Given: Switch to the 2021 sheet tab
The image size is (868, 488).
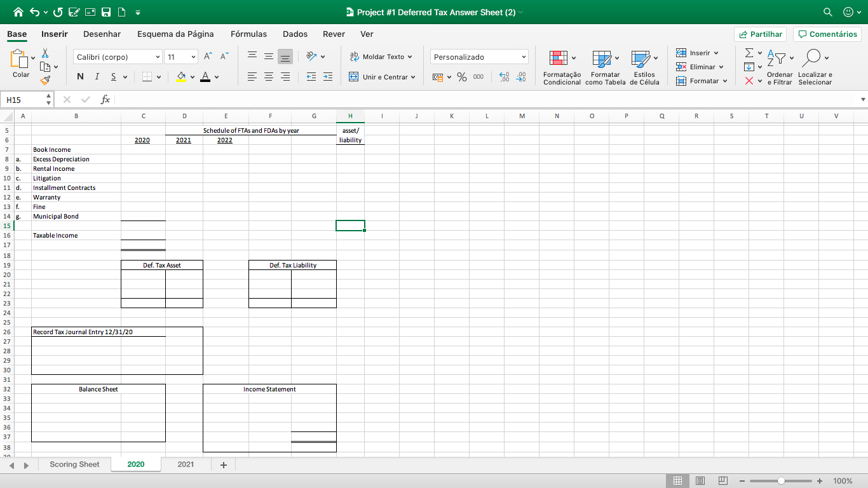Looking at the screenshot, I should click(186, 464).
